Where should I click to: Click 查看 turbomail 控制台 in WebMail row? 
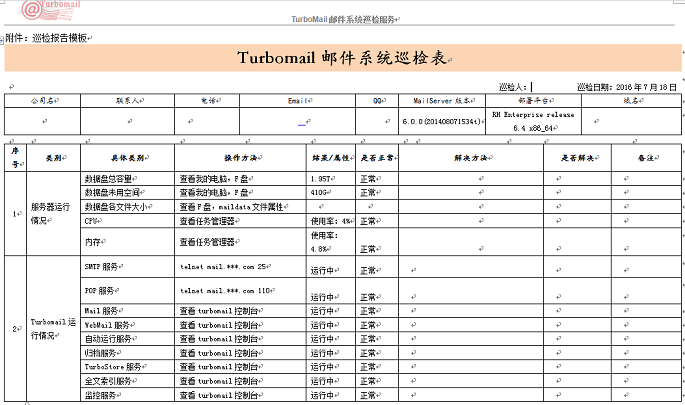220,325
